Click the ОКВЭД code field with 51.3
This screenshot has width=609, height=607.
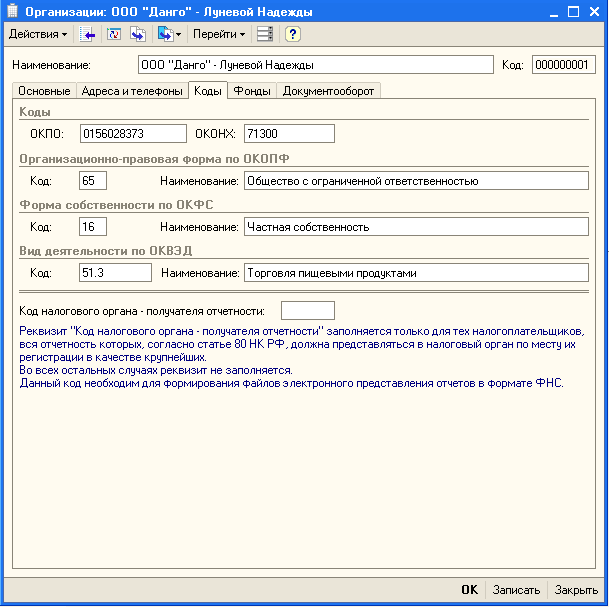tap(115, 272)
